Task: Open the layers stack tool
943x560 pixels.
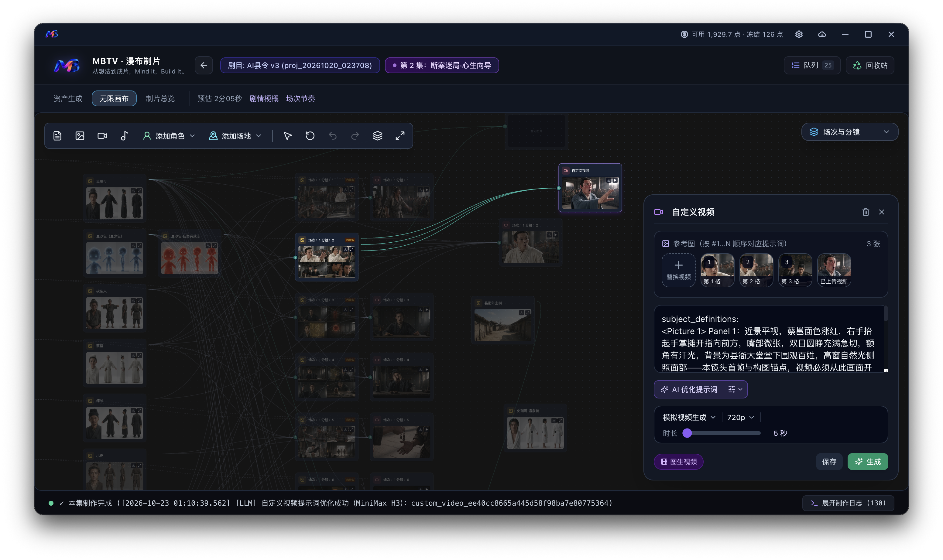Action: pos(378,136)
